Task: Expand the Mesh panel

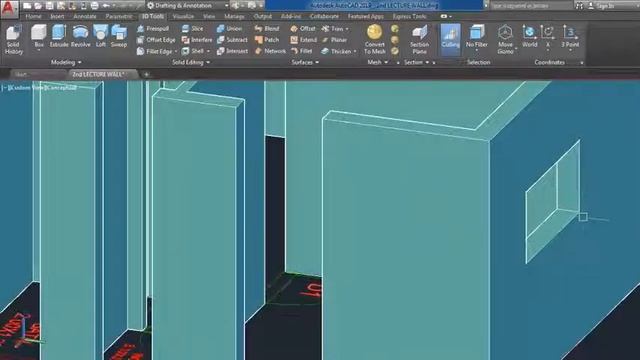Action: tap(378, 62)
